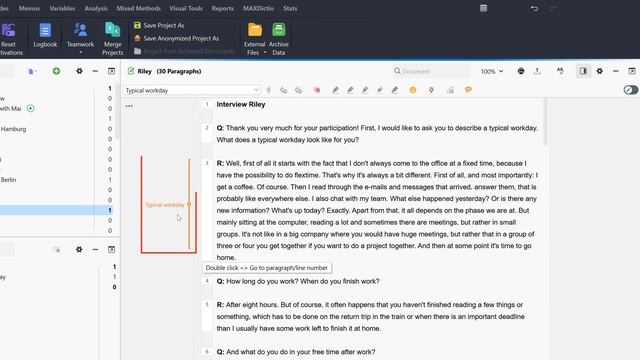
Task: Expand the Teamwork dropdown arrow
Action: click(80, 53)
